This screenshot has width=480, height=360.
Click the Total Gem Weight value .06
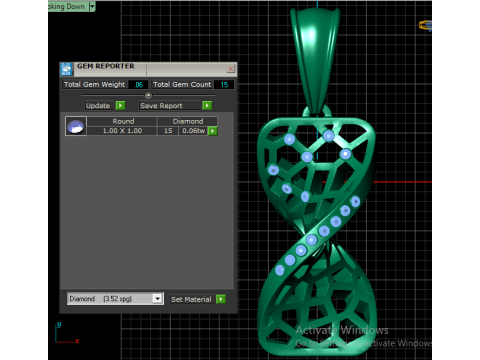point(138,85)
